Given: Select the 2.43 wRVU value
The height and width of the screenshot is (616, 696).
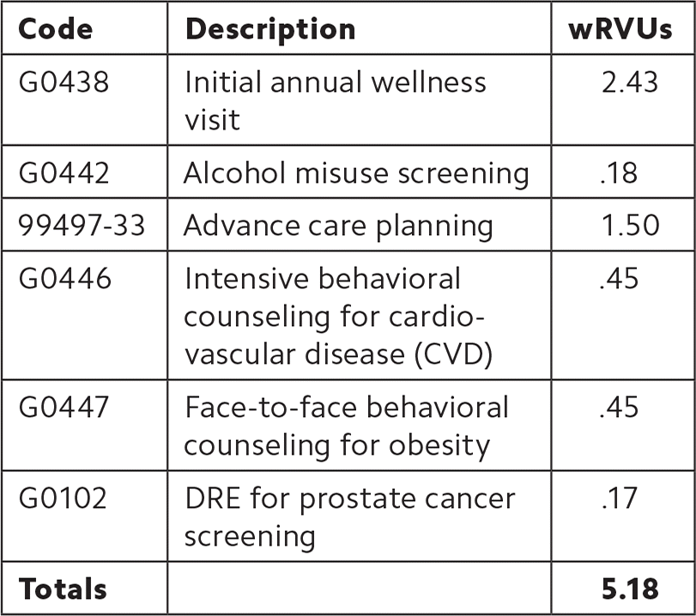Looking at the screenshot, I should tap(629, 82).
